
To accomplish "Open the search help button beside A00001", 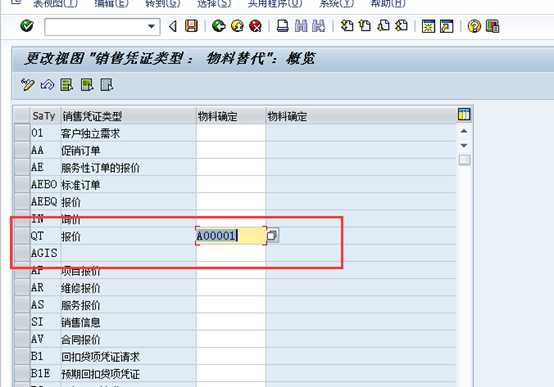I will (x=272, y=235).
